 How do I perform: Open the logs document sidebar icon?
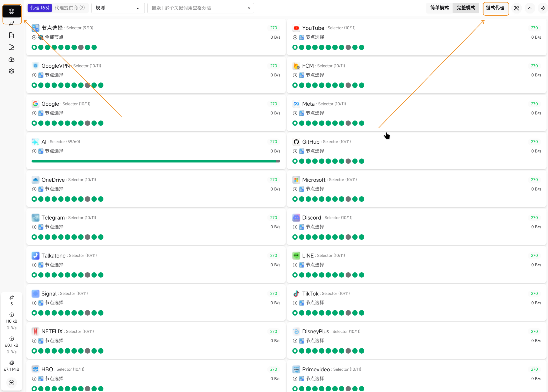[x=12, y=35]
